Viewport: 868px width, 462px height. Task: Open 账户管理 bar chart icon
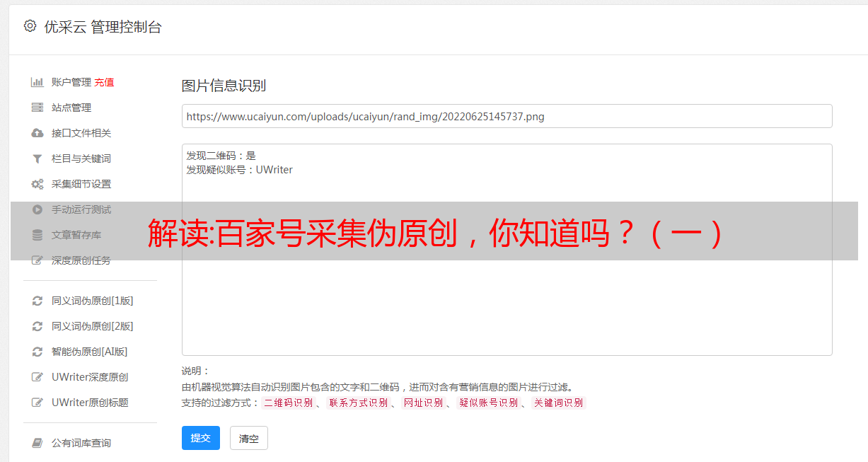click(x=37, y=82)
